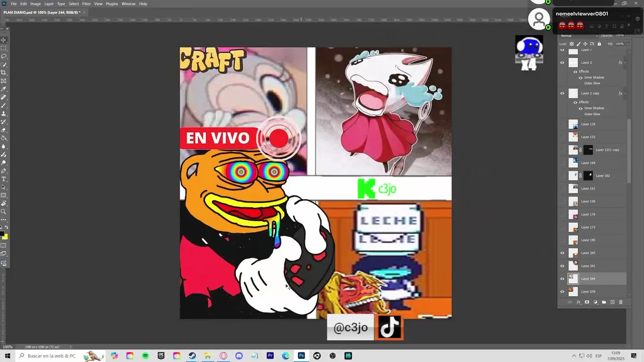Hide Layer 244
Screen dimensions: 644x362
coord(562,279)
